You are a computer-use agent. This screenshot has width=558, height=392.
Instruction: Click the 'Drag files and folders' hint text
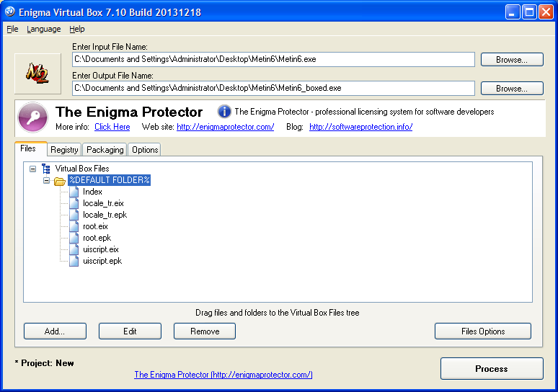point(278,313)
